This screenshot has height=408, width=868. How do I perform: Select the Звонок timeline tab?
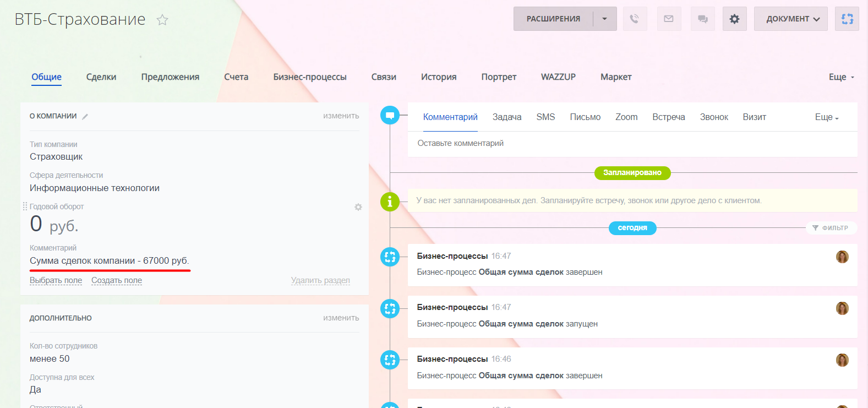714,117
